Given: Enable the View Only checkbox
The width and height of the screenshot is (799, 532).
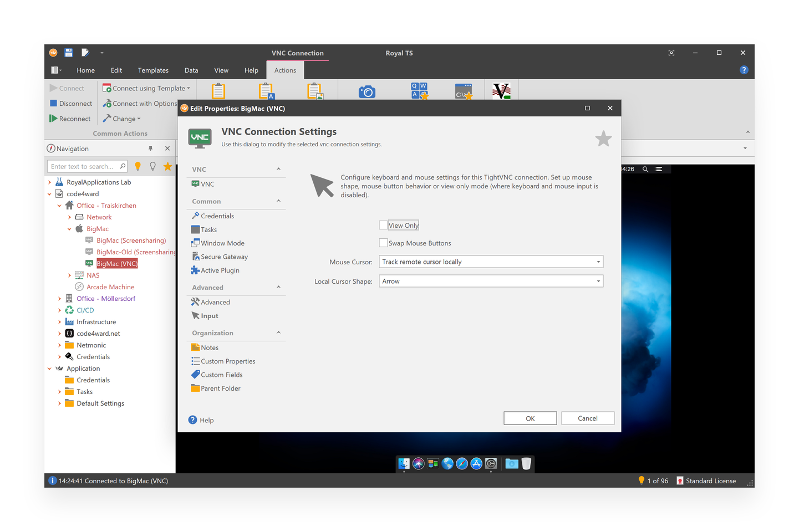Looking at the screenshot, I should (383, 225).
